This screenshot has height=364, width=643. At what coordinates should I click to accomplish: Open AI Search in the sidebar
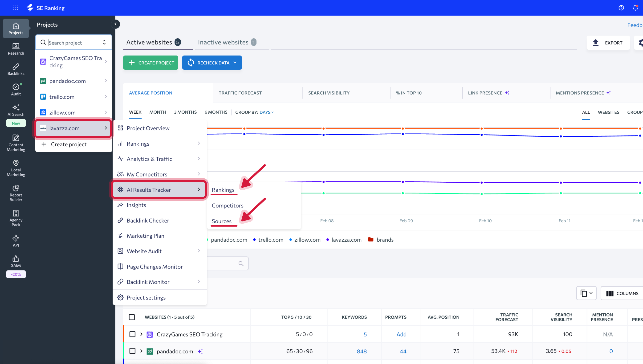16,110
